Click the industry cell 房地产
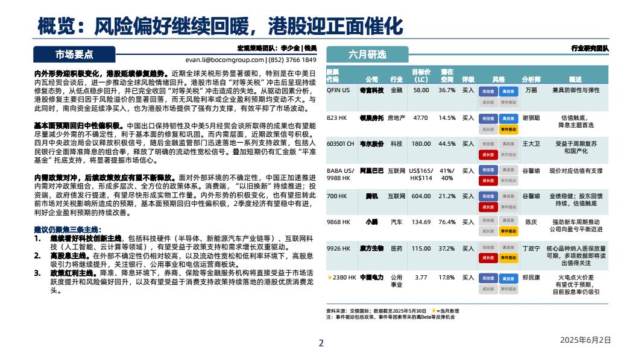 pyautogui.click(x=396, y=118)
